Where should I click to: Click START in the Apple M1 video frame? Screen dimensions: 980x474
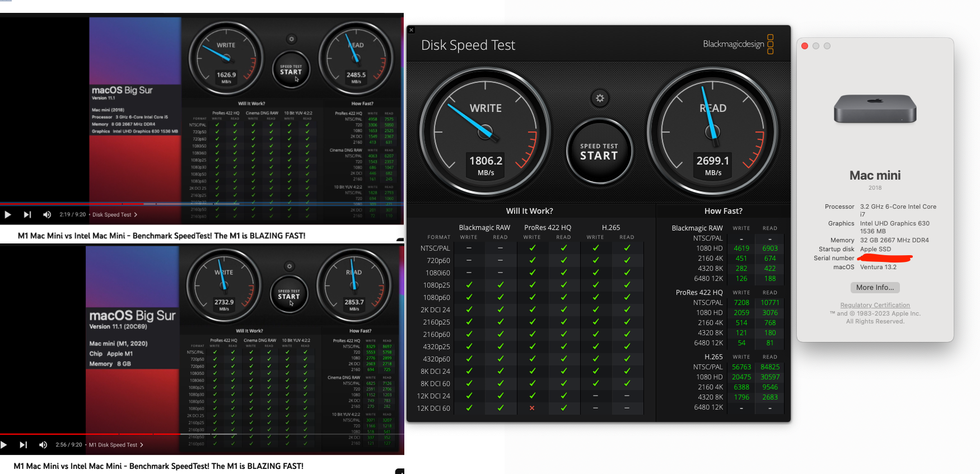pyautogui.click(x=289, y=295)
